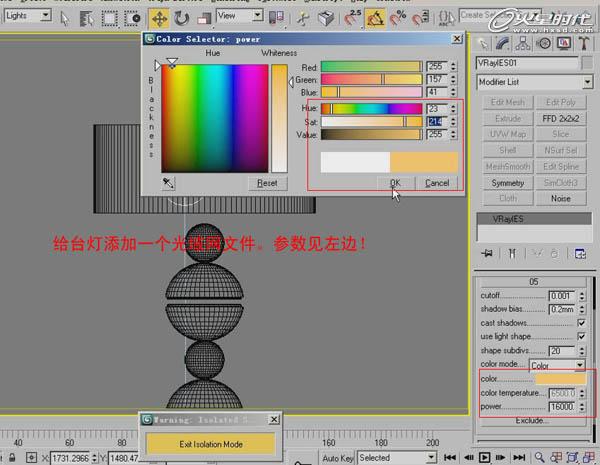Image resolution: width=600 pixels, height=465 pixels.
Task: Toggle cast shadows checkbox
Action: coord(581,323)
